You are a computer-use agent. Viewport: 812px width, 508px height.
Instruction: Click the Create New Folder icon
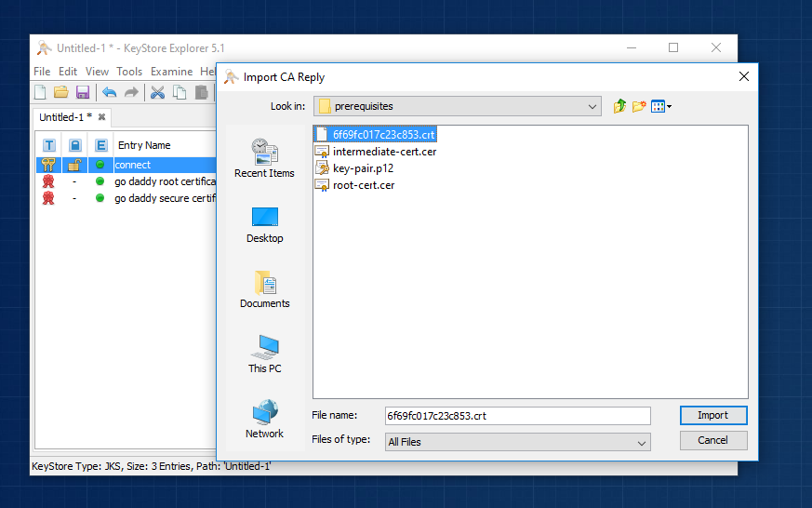point(639,107)
